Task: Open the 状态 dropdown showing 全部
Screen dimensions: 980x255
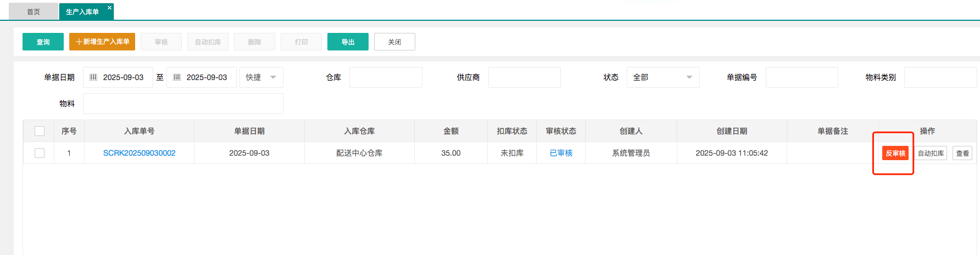Action: [x=662, y=77]
